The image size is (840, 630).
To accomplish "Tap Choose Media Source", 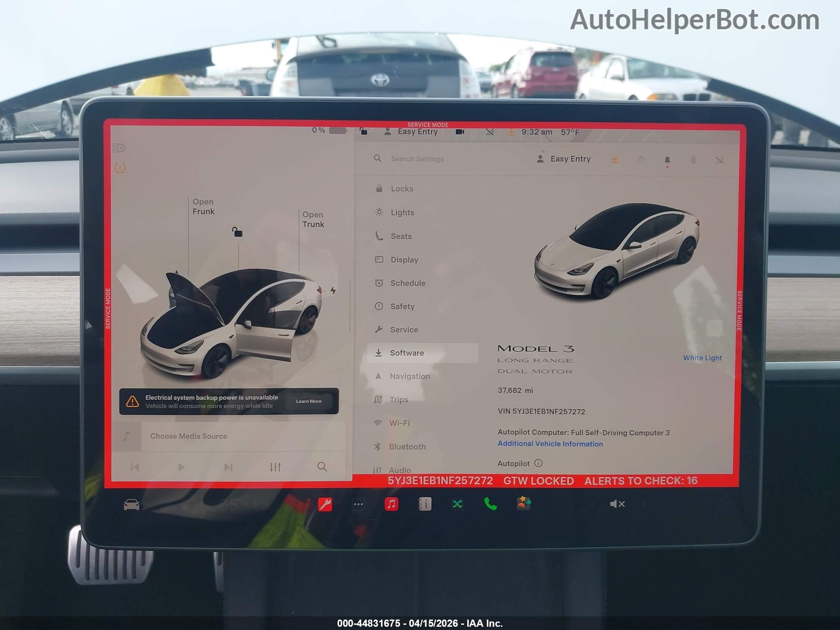I will 189,436.
